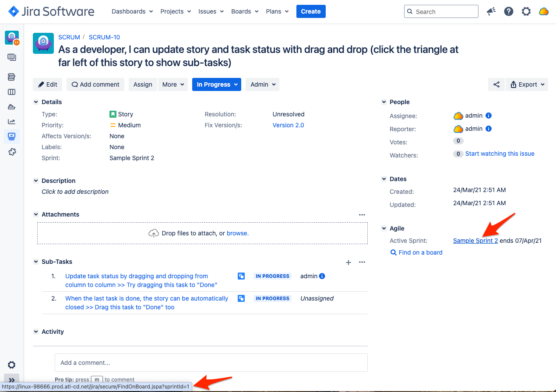556x392 pixels.
Task: Click the info icon next to Assignee admin
Action: click(x=489, y=116)
